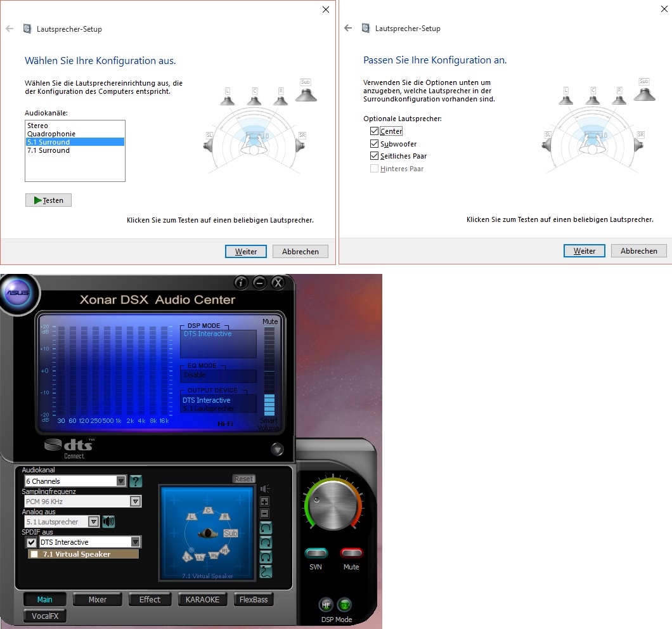672x629 pixels.
Task: Click the R speaker in Xonar speaker map
Action: [225, 517]
